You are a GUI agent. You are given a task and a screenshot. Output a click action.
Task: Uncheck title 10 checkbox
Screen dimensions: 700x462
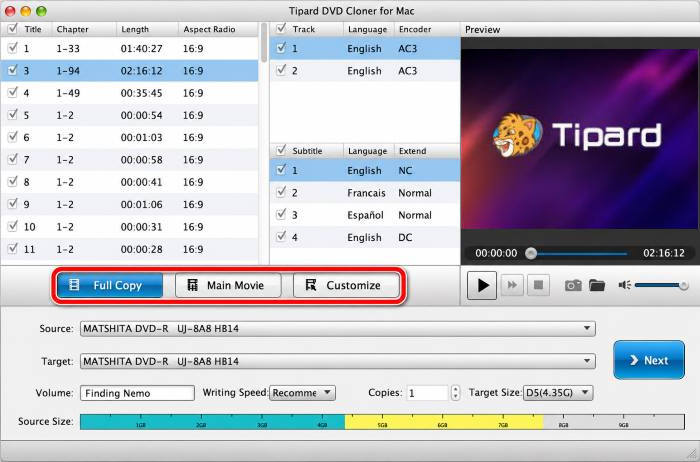(13, 226)
